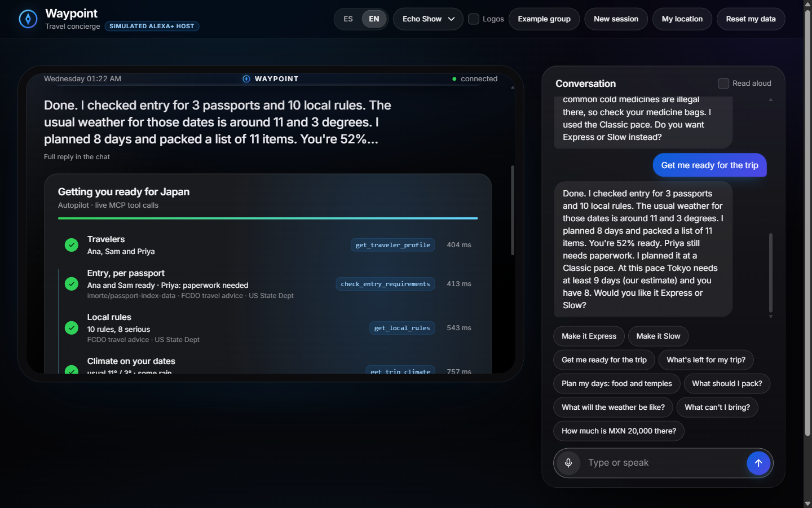The image size is (812, 508).
Task: Click the green check icon beside Entry, per passport
Action: (x=72, y=284)
